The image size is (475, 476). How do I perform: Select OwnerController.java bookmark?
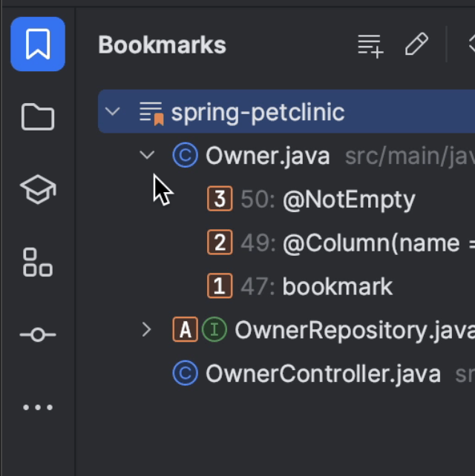(323, 374)
